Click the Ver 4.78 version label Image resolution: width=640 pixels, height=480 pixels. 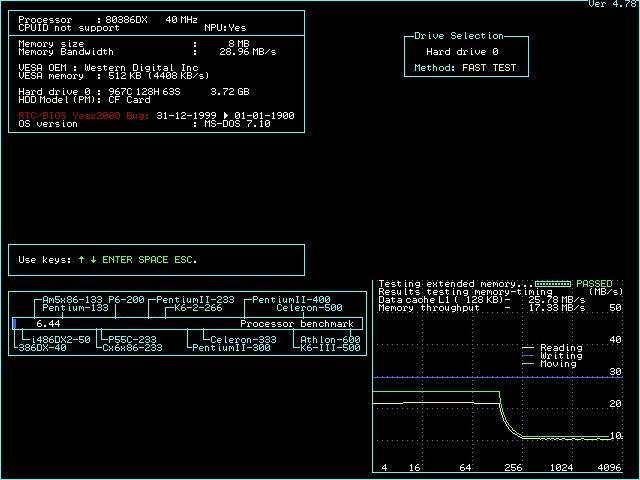pos(612,4)
